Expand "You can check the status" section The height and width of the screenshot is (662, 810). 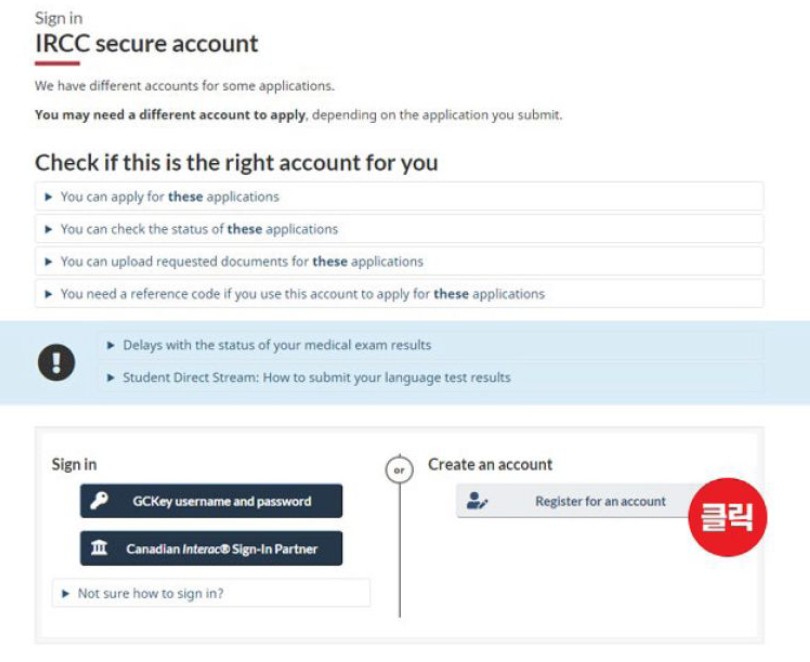point(199,229)
